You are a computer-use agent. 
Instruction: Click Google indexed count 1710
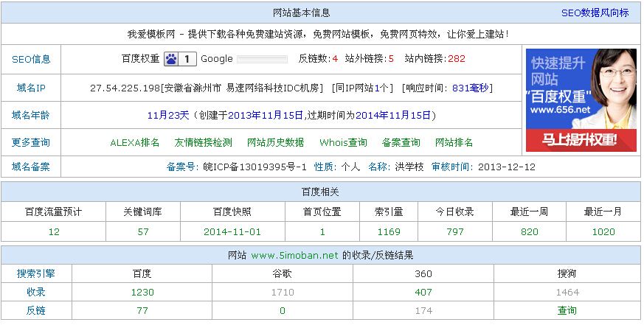click(x=283, y=292)
